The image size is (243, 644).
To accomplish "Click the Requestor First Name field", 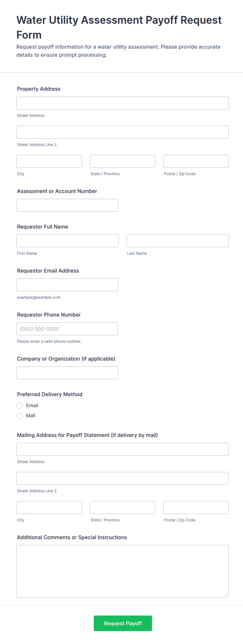I will (67, 241).
